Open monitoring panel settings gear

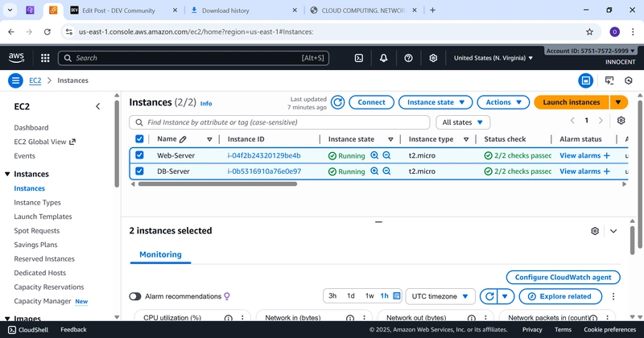pyautogui.click(x=595, y=231)
